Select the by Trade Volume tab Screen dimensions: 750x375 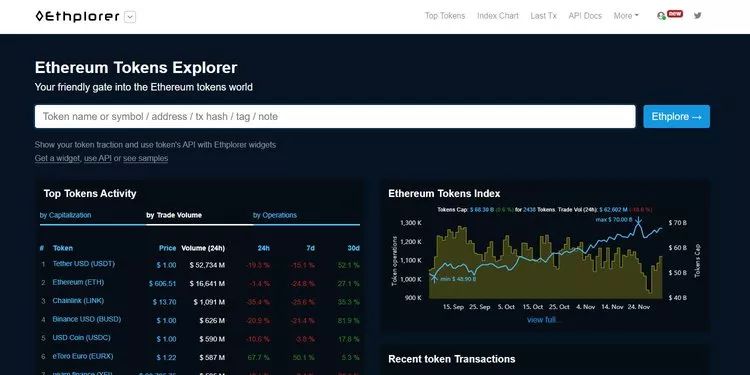pos(174,215)
